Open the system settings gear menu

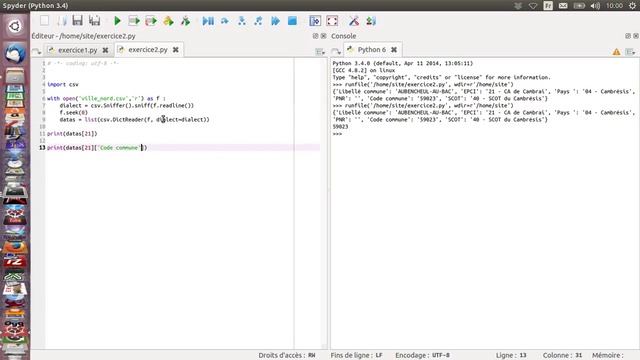(633, 6)
